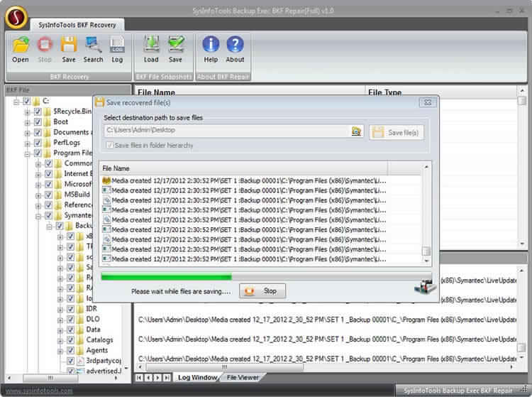Toggle the Documents folder checkbox
Screen dimensions: 532x397
pos(38,132)
